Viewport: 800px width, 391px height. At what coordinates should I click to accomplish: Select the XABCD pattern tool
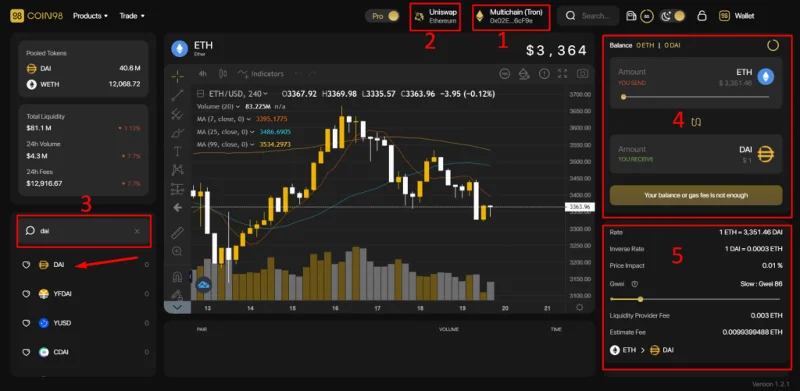point(178,169)
